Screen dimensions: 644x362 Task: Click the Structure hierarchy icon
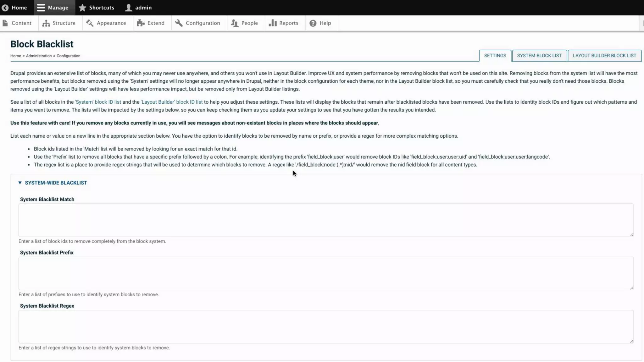(46, 23)
